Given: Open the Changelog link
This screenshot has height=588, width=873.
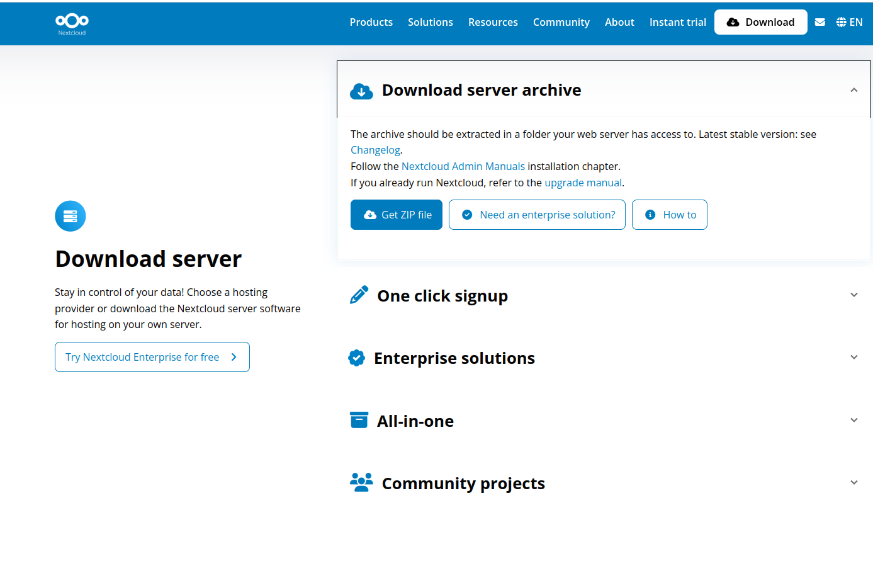Looking at the screenshot, I should pos(375,150).
